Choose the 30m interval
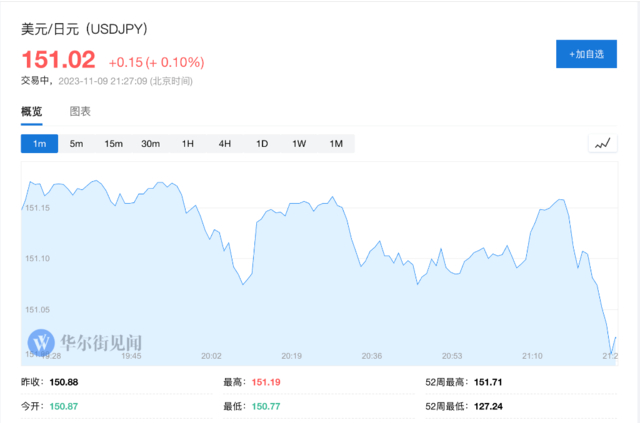The width and height of the screenshot is (640, 423). click(x=151, y=144)
